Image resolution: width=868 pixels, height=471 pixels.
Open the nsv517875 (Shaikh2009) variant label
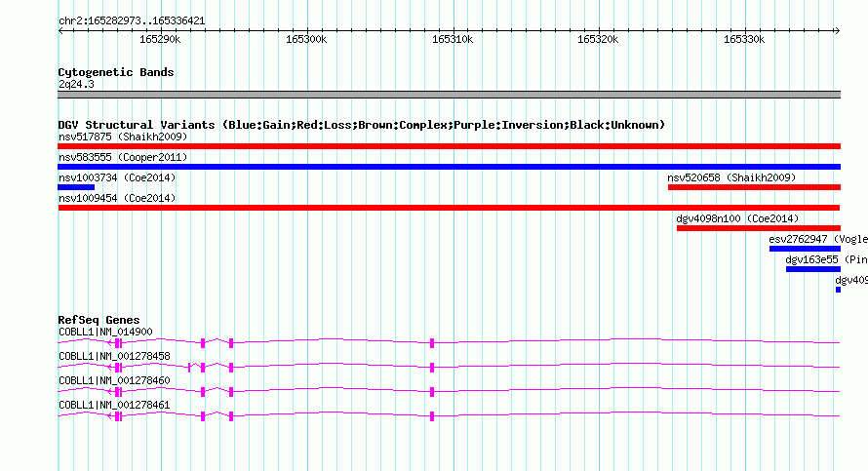point(123,137)
